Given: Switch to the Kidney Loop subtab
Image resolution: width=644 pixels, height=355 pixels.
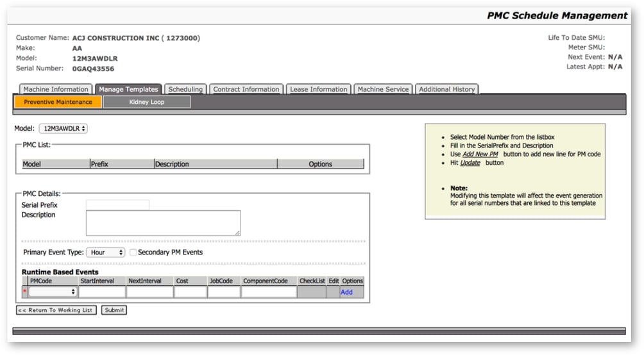Looking at the screenshot, I should (147, 102).
